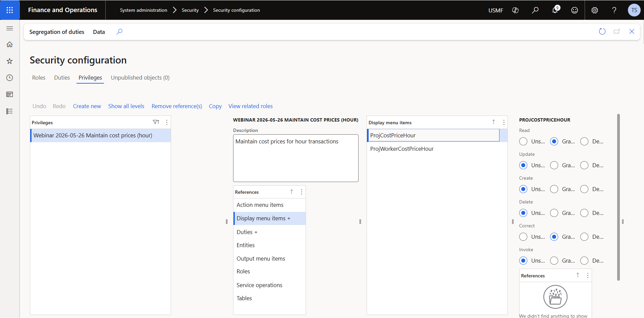The width and height of the screenshot is (644, 318).
Task: Open Unpublished objects (0) tab
Action: click(x=140, y=78)
